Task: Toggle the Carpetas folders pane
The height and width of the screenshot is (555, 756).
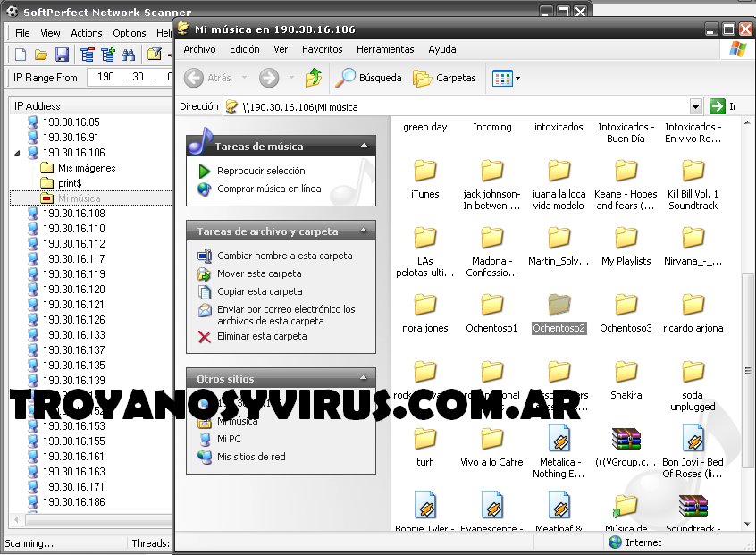Action: 444,78
